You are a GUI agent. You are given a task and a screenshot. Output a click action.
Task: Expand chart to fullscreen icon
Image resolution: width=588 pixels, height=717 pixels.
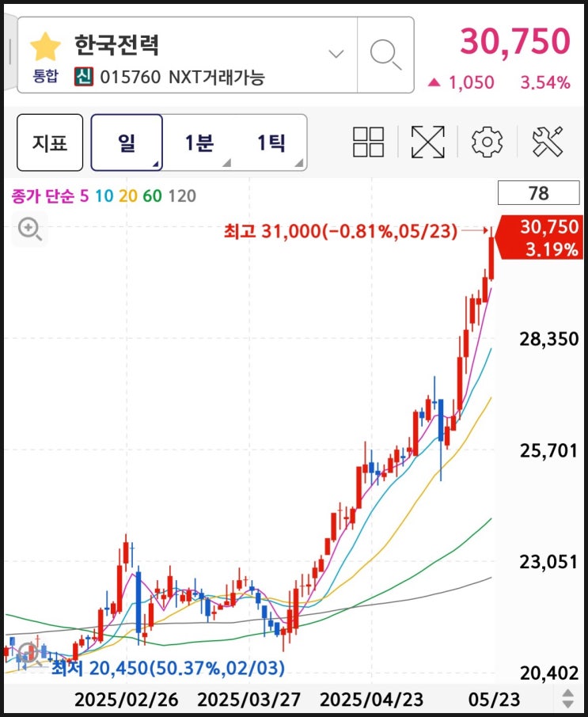427,142
